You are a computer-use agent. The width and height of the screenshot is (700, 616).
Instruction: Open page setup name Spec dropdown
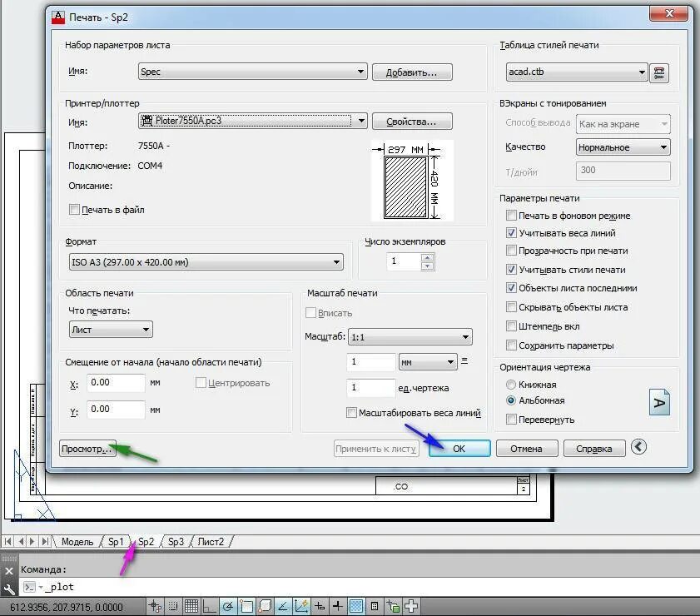[x=253, y=72]
